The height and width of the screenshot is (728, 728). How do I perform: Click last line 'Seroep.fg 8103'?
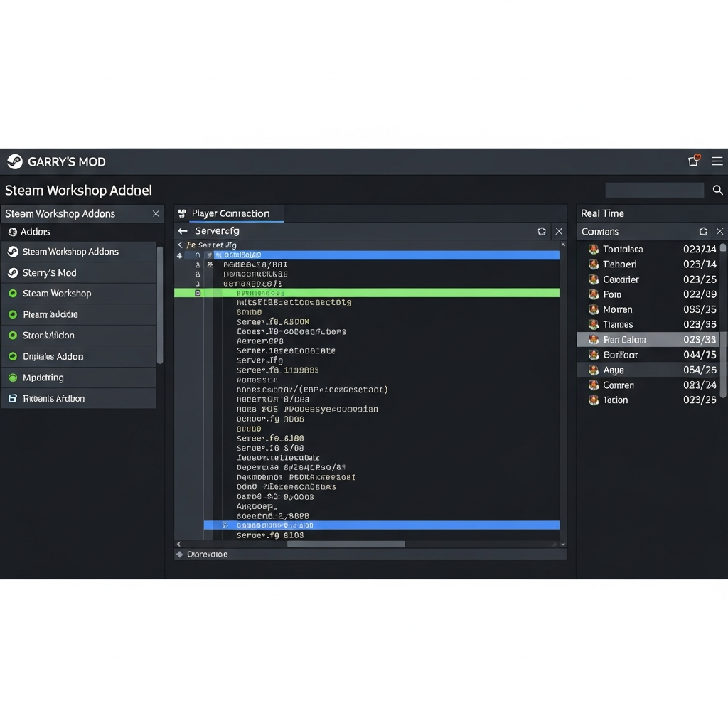click(270, 535)
